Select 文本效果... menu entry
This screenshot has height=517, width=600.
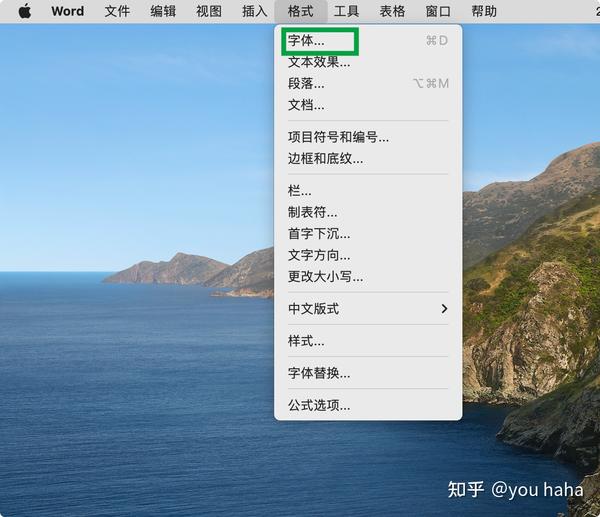368,62
